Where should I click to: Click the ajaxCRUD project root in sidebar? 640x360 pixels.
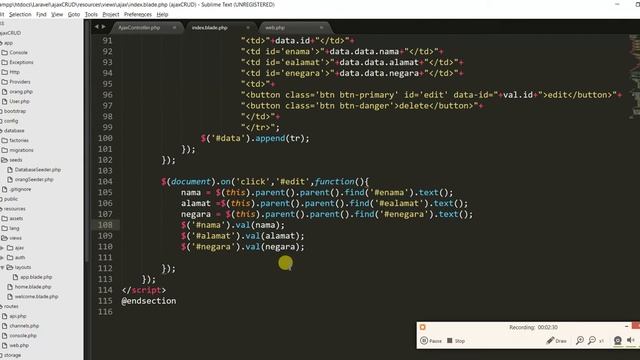pyautogui.click(x=11, y=33)
